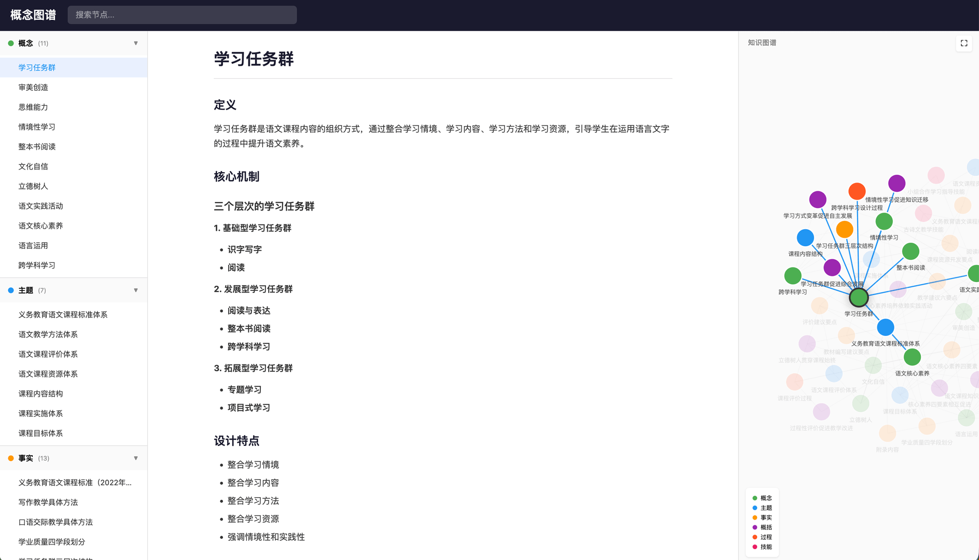Select the 义务教育语文课程标准体系 blue node
The image size is (979, 560).
[886, 327]
